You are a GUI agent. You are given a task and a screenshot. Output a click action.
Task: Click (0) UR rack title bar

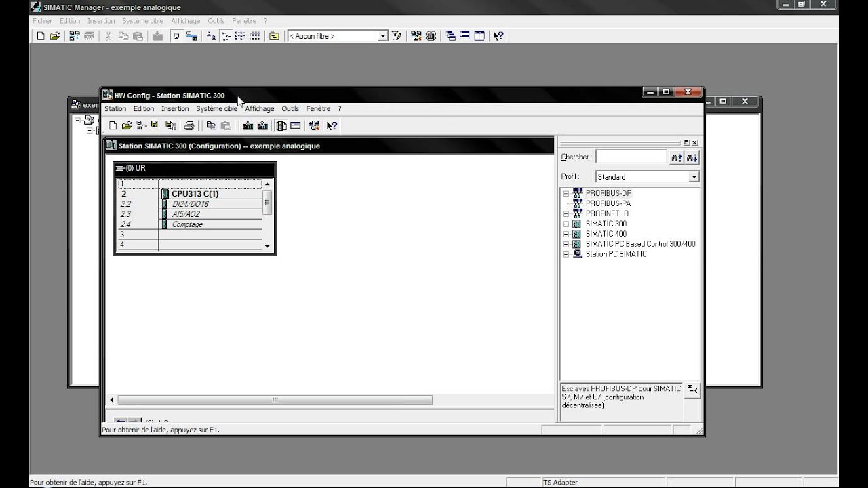pos(195,168)
